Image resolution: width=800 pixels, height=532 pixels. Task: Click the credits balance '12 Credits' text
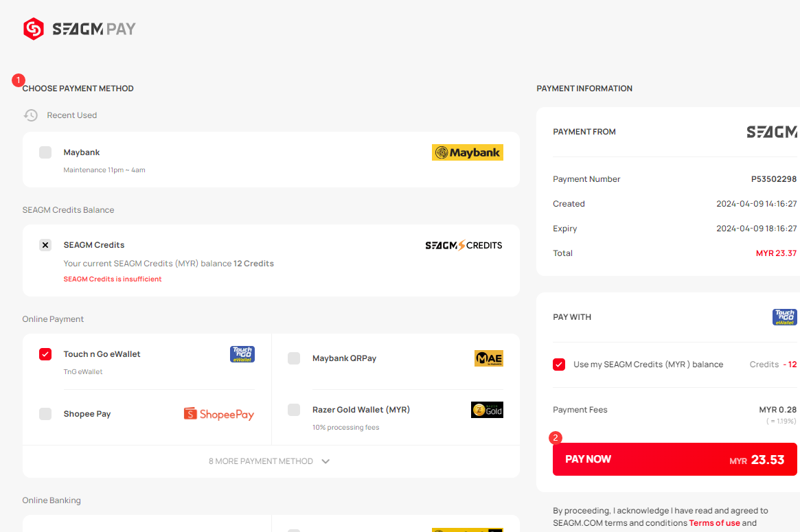pyautogui.click(x=253, y=264)
